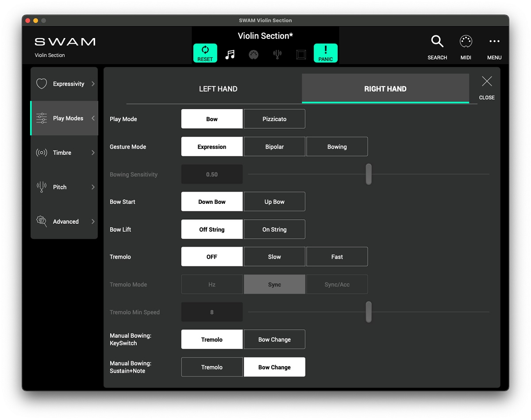This screenshot has height=420, width=531.
Task: Choose Sync/Acc Tremolo Mode
Action: [337, 284]
